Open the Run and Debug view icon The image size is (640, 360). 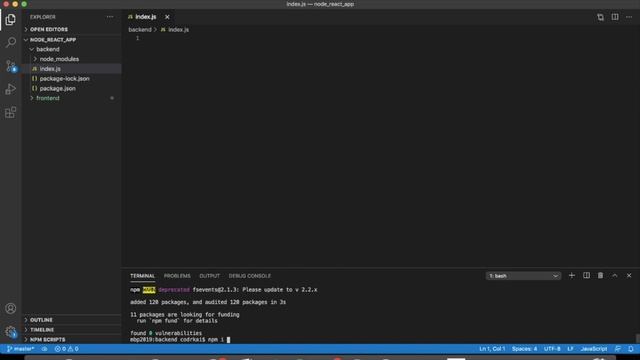point(11,89)
